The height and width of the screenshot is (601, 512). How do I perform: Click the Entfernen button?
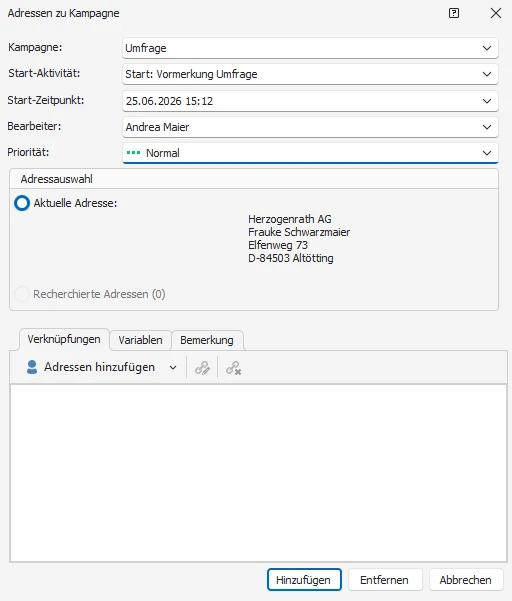(385, 580)
